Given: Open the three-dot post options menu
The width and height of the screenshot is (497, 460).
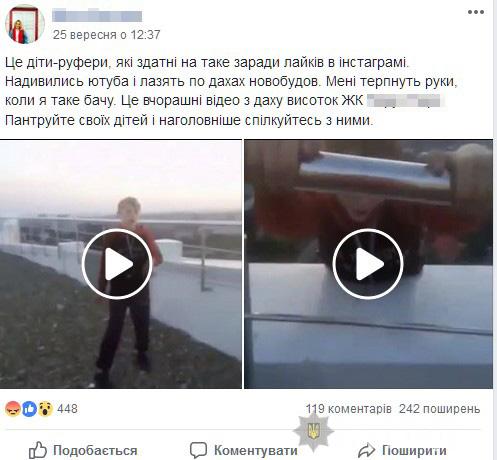Looking at the screenshot, I should [x=476, y=12].
